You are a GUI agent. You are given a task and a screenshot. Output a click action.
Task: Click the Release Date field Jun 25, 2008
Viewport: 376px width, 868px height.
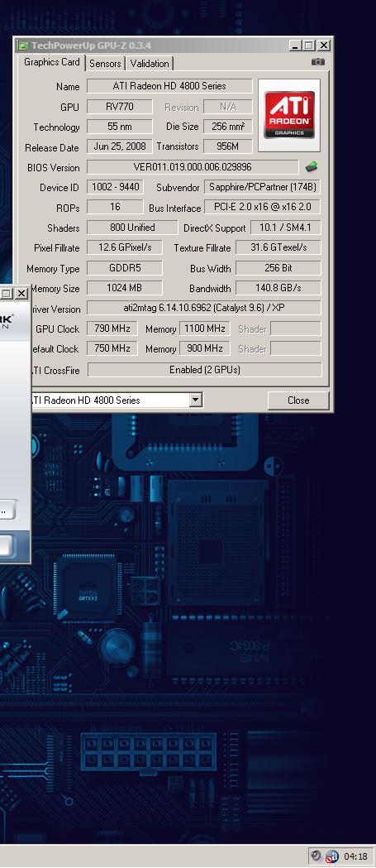tap(120, 146)
